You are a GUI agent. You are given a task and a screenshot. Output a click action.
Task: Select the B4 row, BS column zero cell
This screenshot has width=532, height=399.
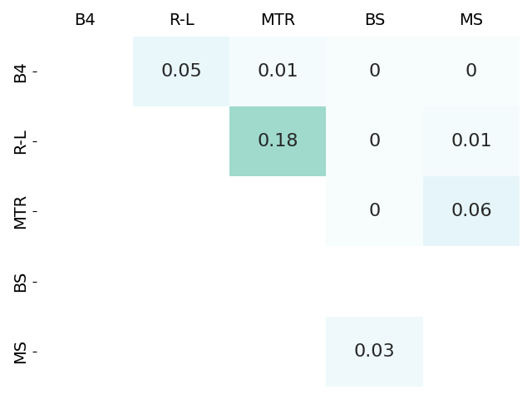coord(374,71)
